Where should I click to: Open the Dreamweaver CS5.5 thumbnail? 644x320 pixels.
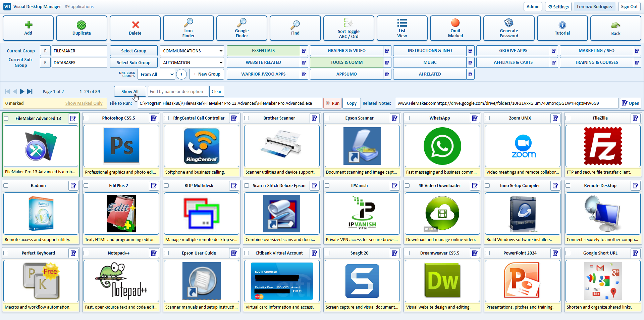[442, 281]
